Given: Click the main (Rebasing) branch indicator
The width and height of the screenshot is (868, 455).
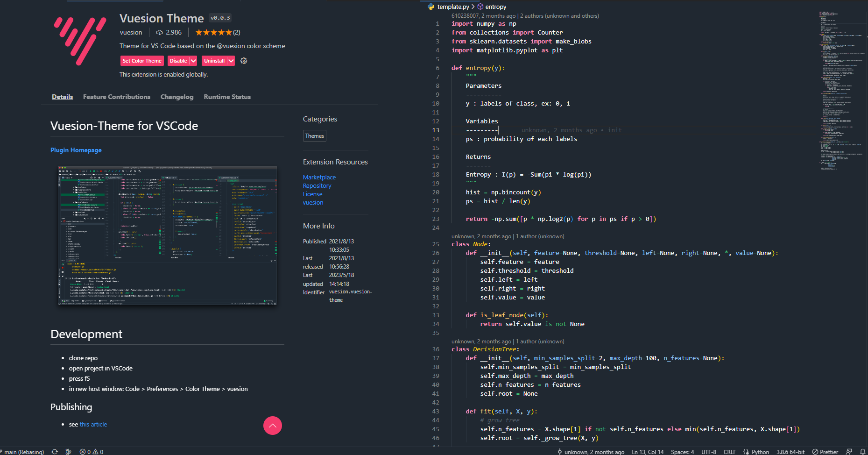Looking at the screenshot, I should click(22, 452).
